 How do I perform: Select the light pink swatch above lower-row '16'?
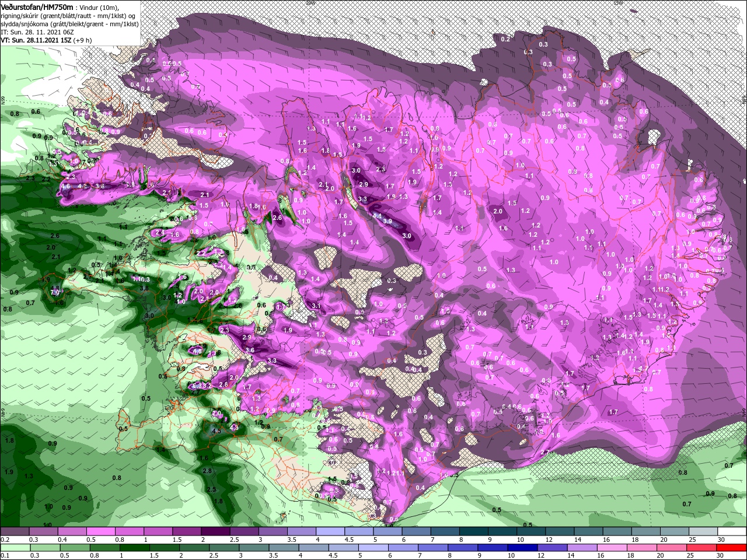(612, 548)
